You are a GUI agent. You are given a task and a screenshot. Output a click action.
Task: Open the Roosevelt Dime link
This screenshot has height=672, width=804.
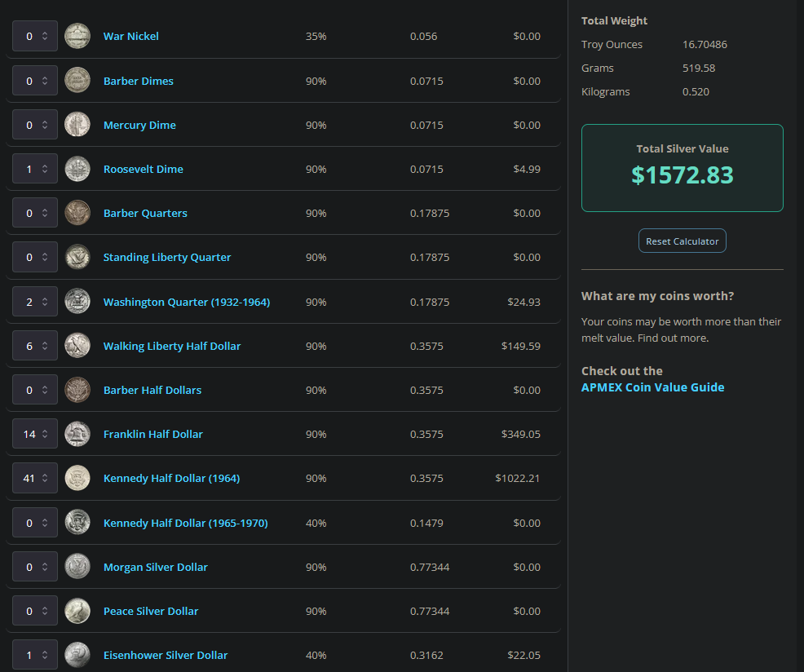[143, 169]
